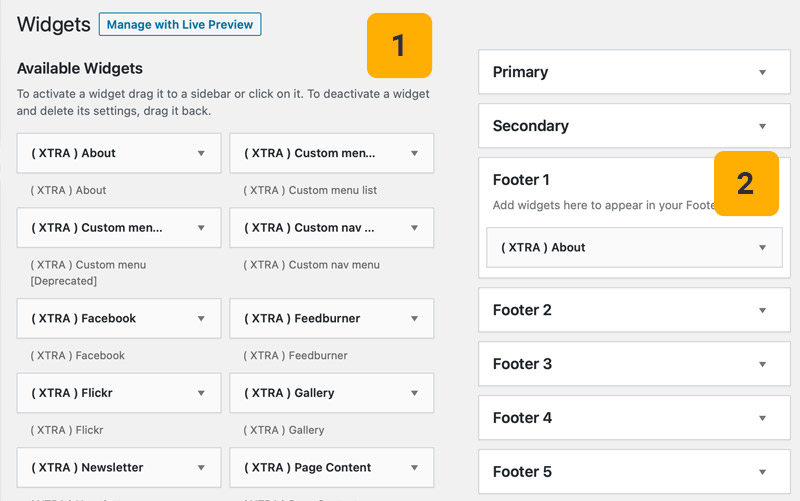Open the Footer 4 widget area
Screen dimensions: 800x501
click(762, 418)
